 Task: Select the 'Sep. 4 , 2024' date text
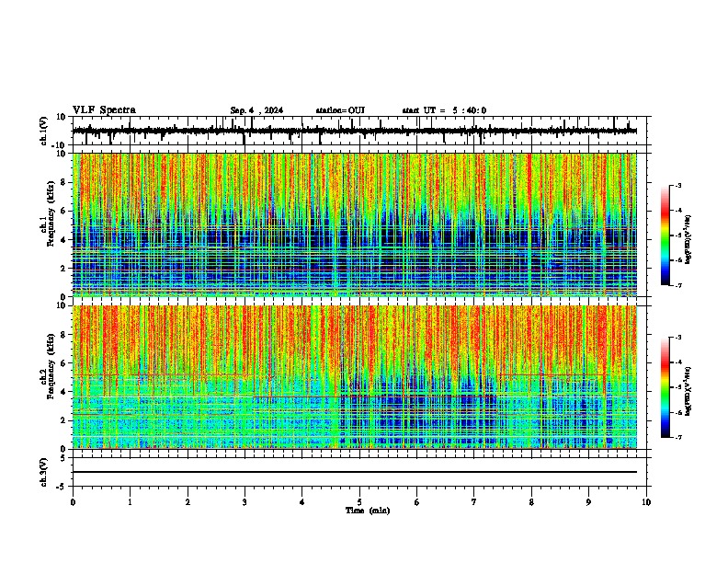pyautogui.click(x=256, y=110)
